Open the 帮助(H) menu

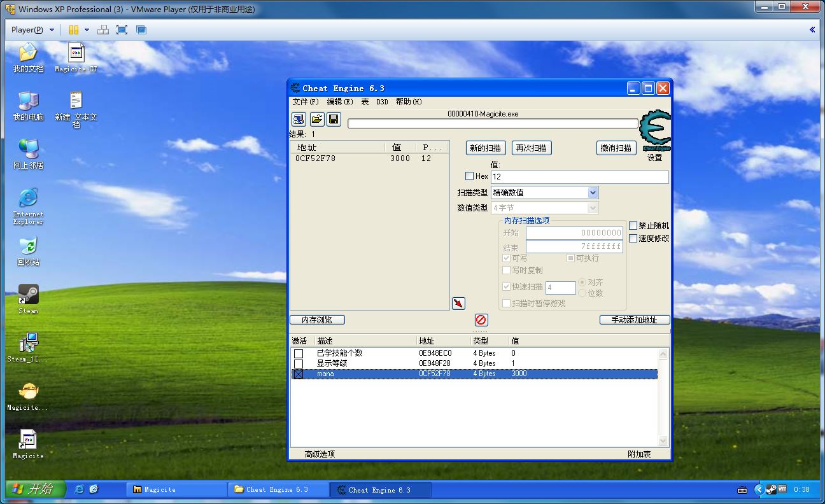point(409,102)
